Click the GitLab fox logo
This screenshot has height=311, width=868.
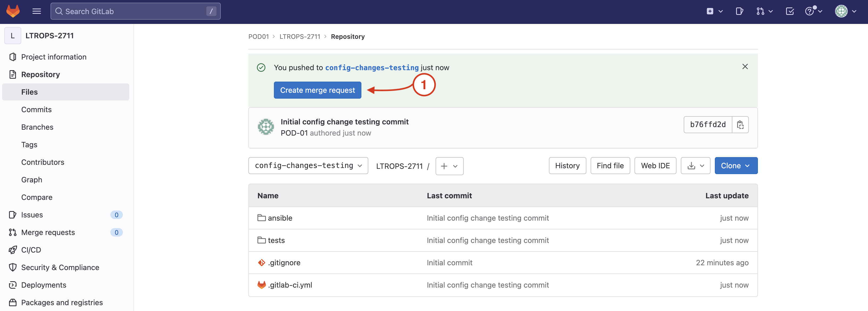13,11
